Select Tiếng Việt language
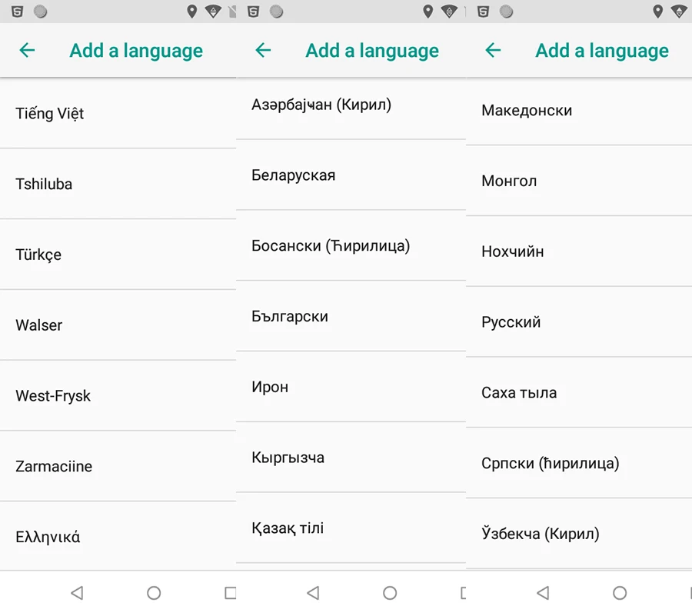Viewport: 692px width, 616px height. coord(118,113)
